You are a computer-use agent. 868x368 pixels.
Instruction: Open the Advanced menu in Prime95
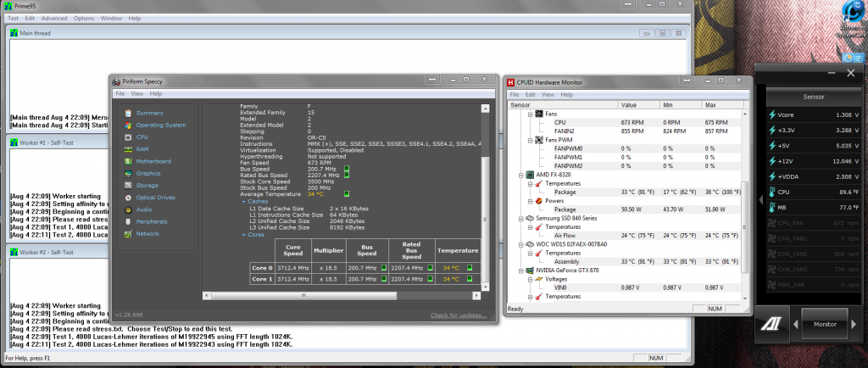53,18
